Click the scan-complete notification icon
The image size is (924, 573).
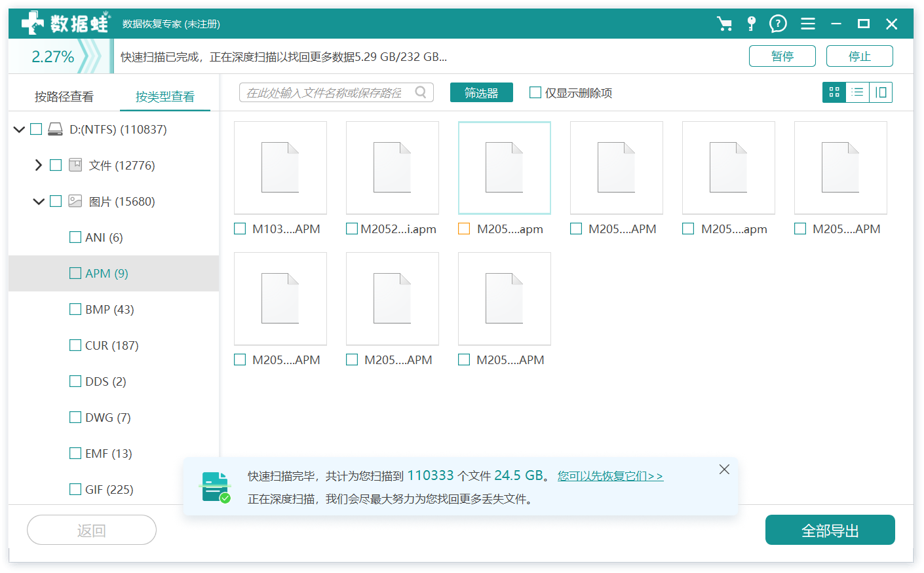coord(215,487)
